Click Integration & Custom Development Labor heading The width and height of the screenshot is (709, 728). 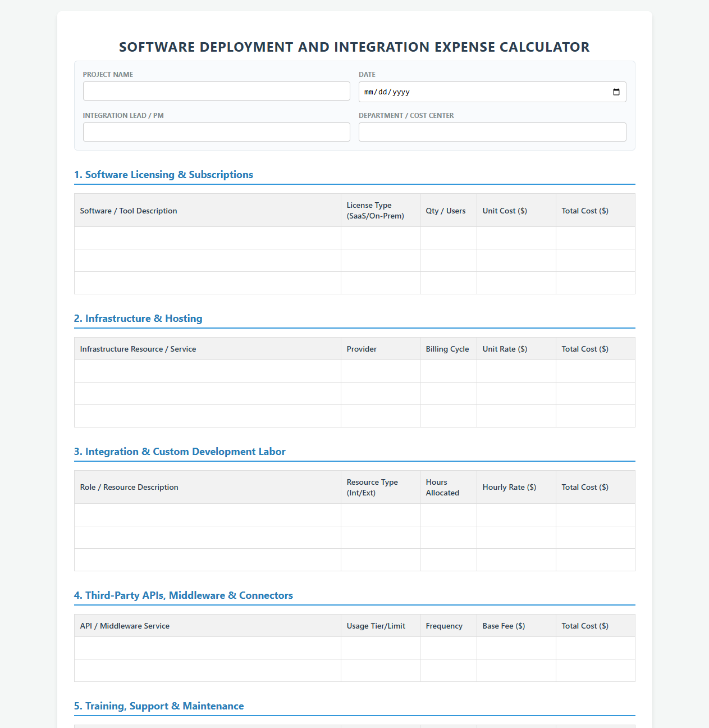[x=180, y=452]
